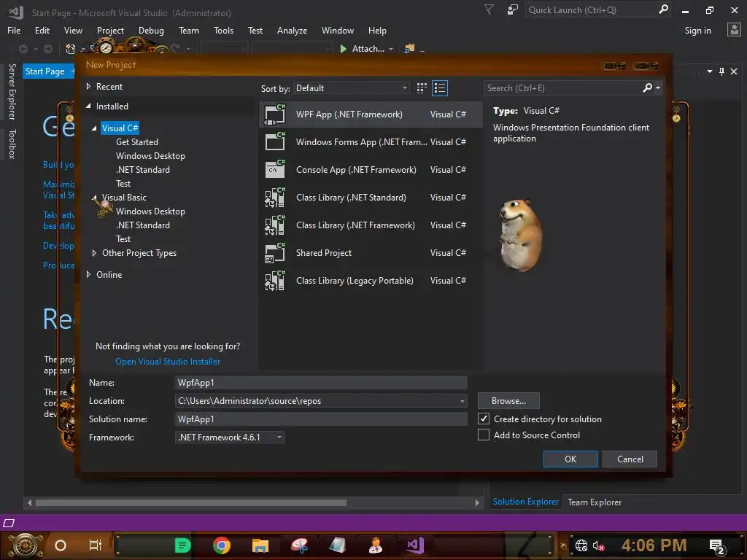Click the Attach start arrow icon

pyautogui.click(x=343, y=49)
